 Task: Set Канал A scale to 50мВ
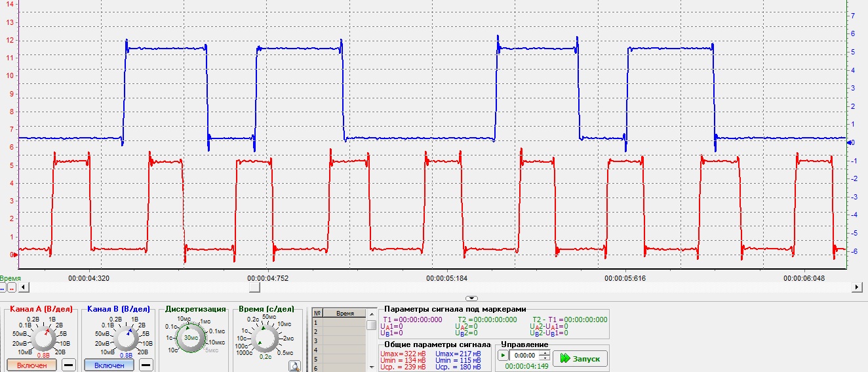click(x=20, y=334)
